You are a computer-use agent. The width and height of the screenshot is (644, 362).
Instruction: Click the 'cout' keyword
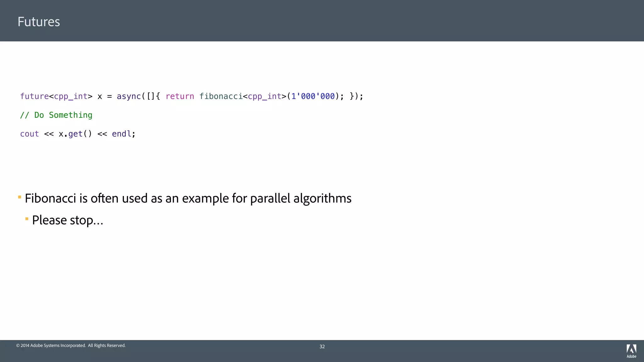click(x=30, y=134)
